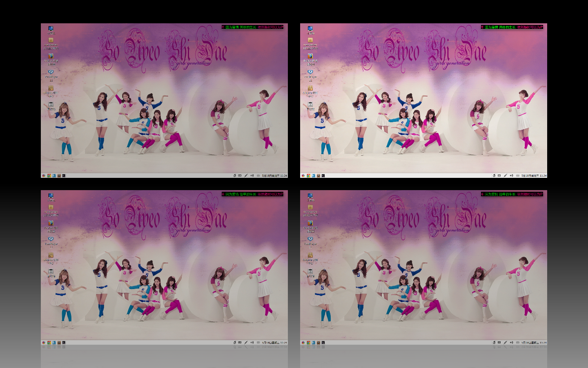Launch Chrome from bottom-right workspace panel
The height and width of the screenshot is (368, 588).
(308, 342)
